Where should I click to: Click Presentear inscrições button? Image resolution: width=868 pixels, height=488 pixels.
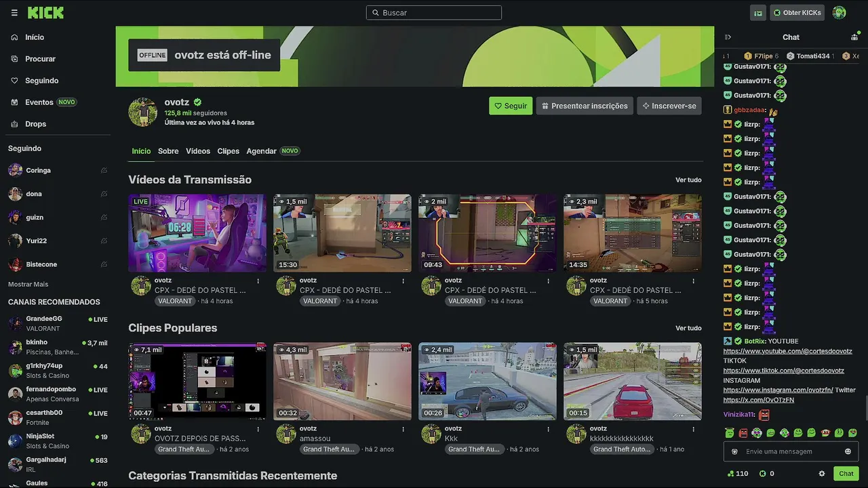585,106
